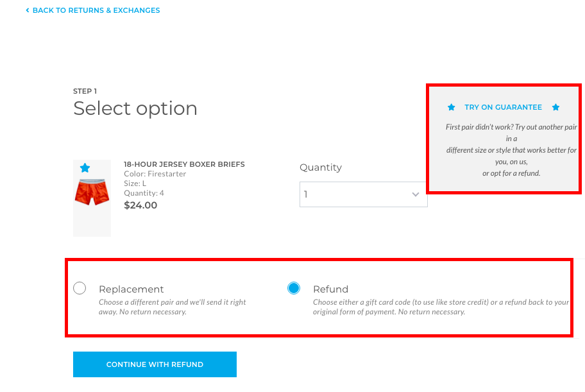This screenshot has width=585, height=392.
Task: Click the back chevron arrow icon
Action: [27, 10]
